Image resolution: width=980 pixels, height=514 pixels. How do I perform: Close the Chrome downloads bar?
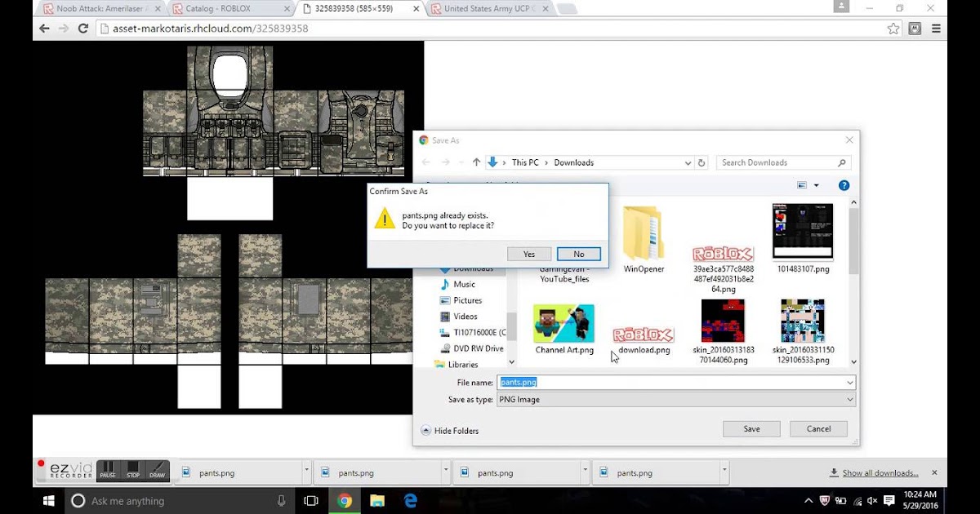(x=934, y=472)
